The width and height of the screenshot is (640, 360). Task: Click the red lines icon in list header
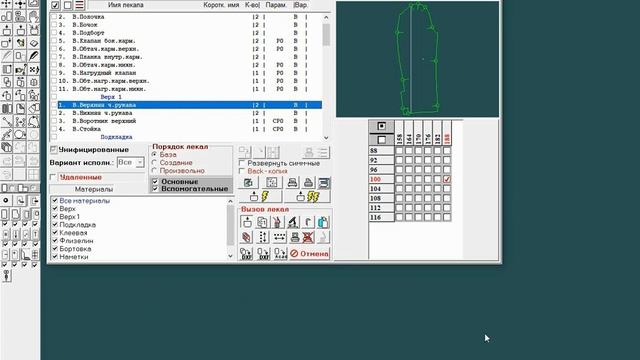[80, 5]
